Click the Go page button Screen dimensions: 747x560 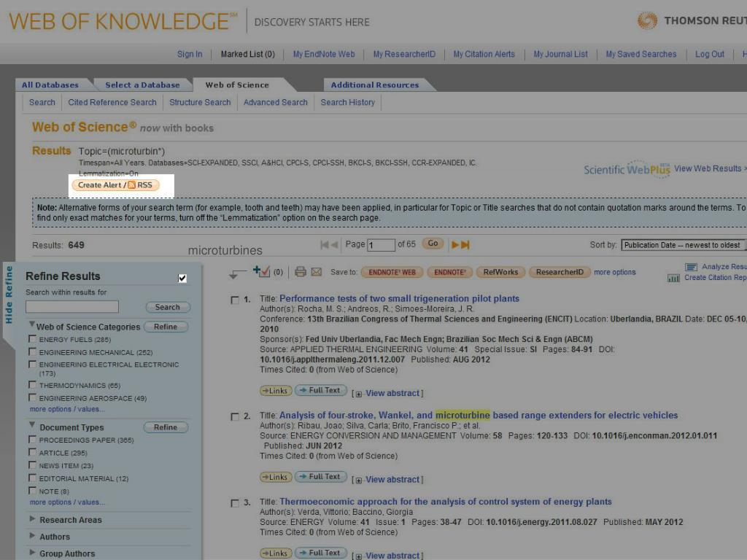point(433,244)
